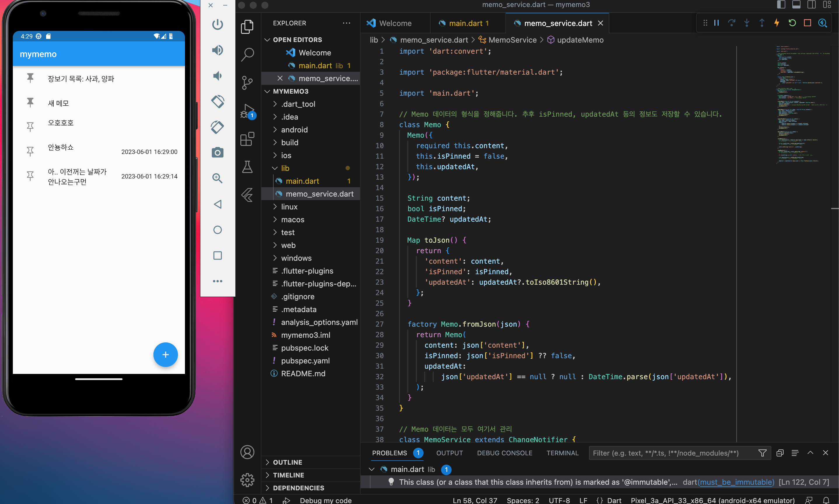839x504 pixels.
Task: Open Source Control view
Action: [247, 83]
